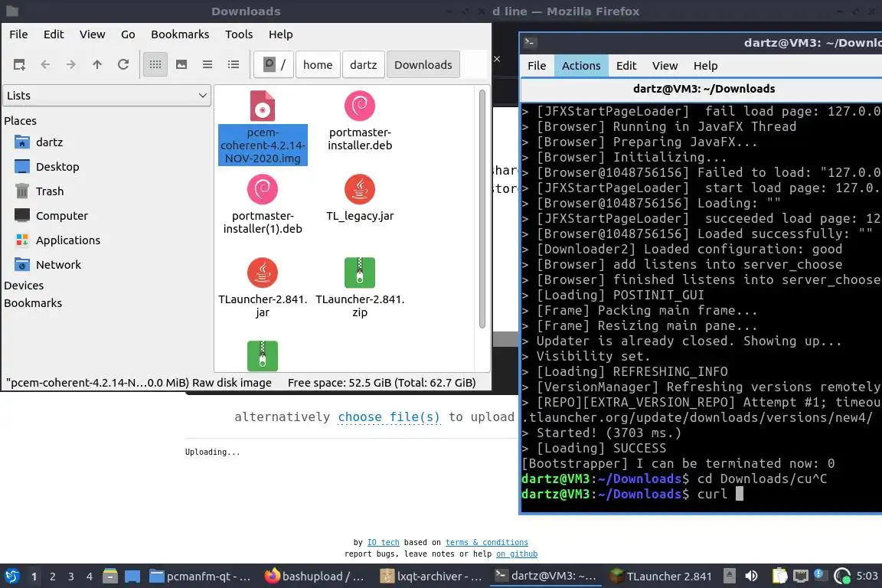Open terminal Edit menu
This screenshot has height=588, width=882.
tap(626, 66)
